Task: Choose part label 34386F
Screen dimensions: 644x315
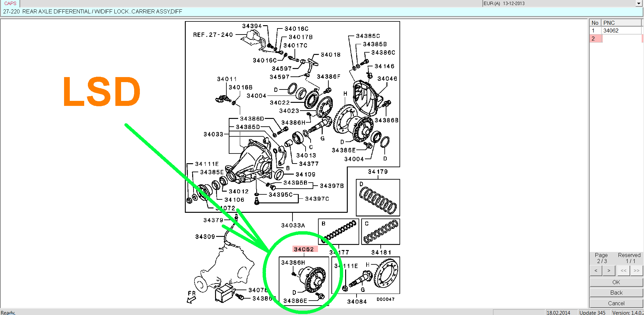Action: point(329,77)
